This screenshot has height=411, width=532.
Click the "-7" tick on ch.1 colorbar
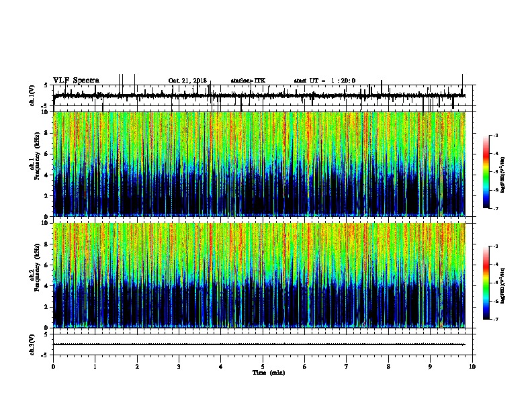click(x=496, y=208)
